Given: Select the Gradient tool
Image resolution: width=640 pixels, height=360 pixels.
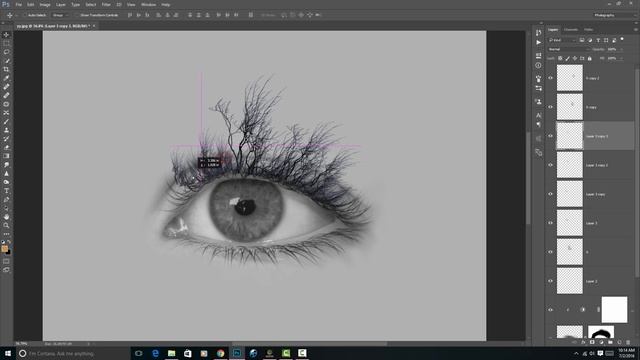Looking at the screenshot, I should click(x=6, y=156).
